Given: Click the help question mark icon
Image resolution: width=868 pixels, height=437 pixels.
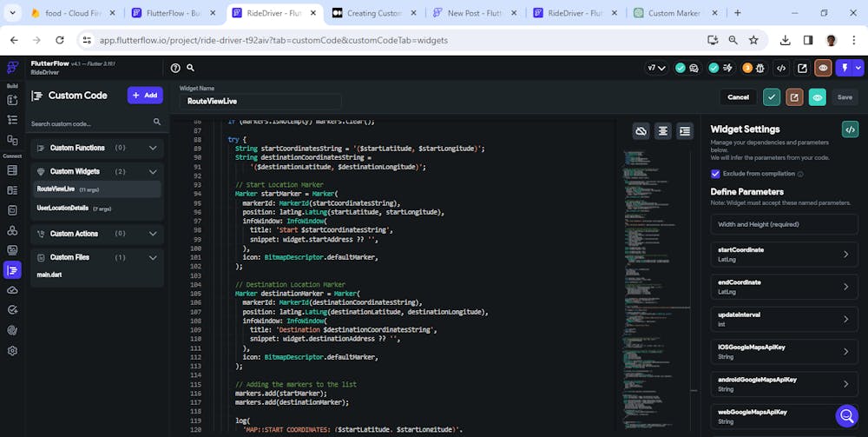Looking at the screenshot, I should tap(175, 68).
